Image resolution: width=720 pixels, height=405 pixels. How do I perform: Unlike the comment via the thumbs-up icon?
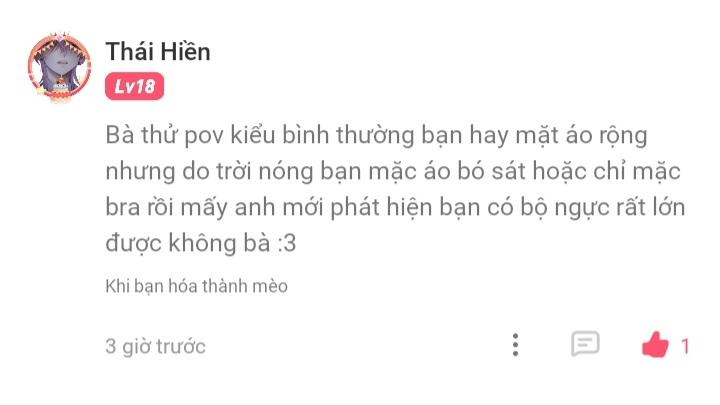pos(655,344)
